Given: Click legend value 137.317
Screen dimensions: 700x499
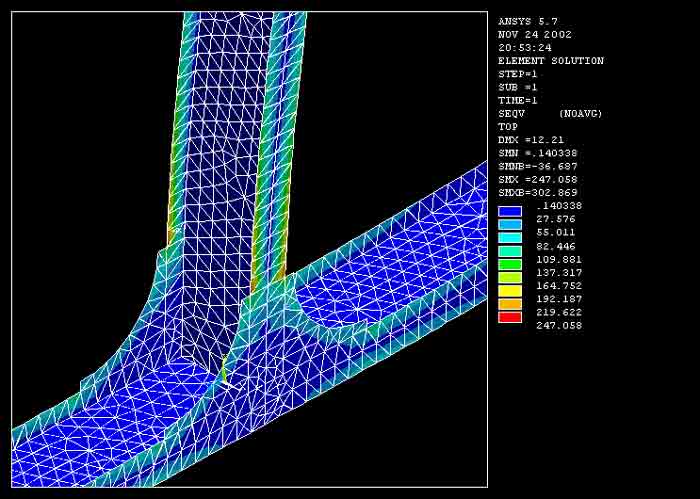Looking at the screenshot, I should [x=559, y=272].
